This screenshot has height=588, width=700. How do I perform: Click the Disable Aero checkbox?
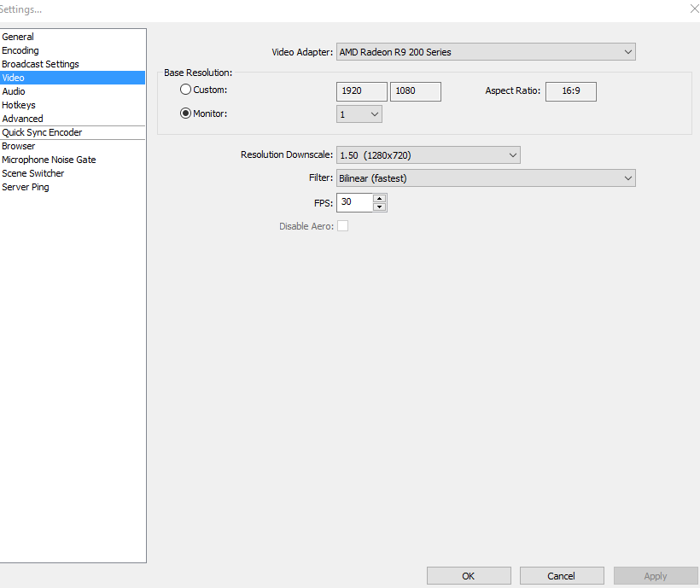click(x=342, y=225)
